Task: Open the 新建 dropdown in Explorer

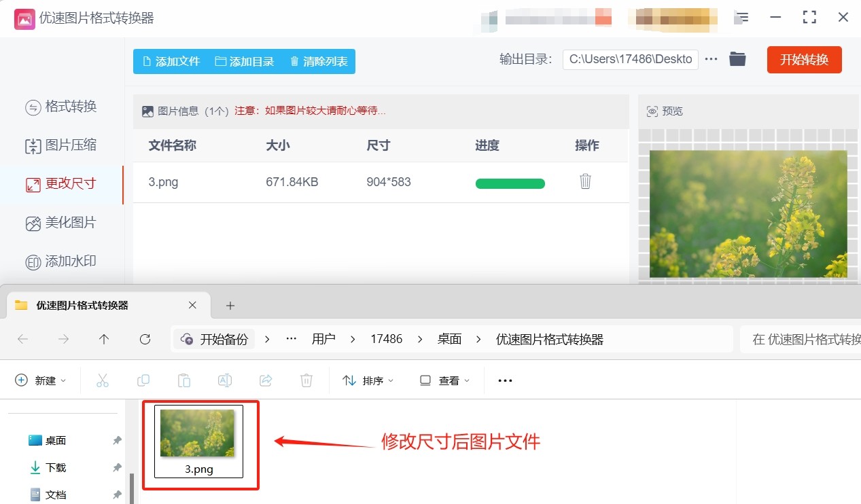Action: 41,380
